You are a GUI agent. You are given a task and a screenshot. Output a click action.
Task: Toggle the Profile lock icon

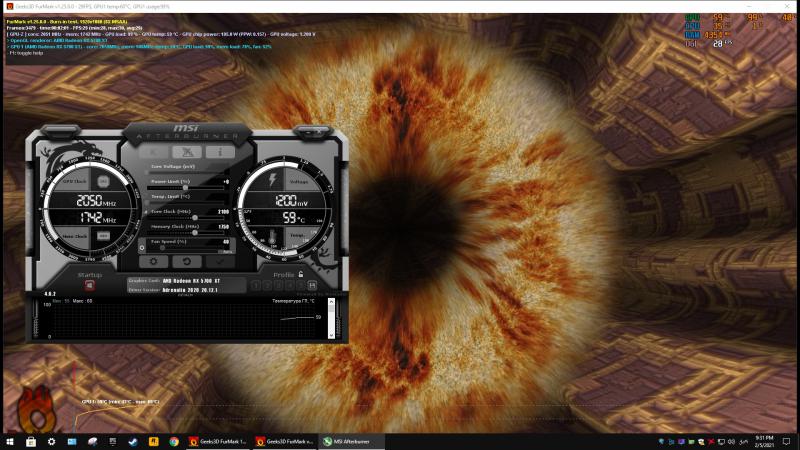click(x=300, y=272)
